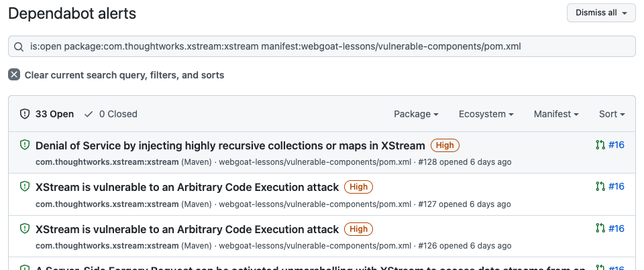The width and height of the screenshot is (644, 270).
Task: Click pull request icon on alert #128 row
Action: (600, 145)
